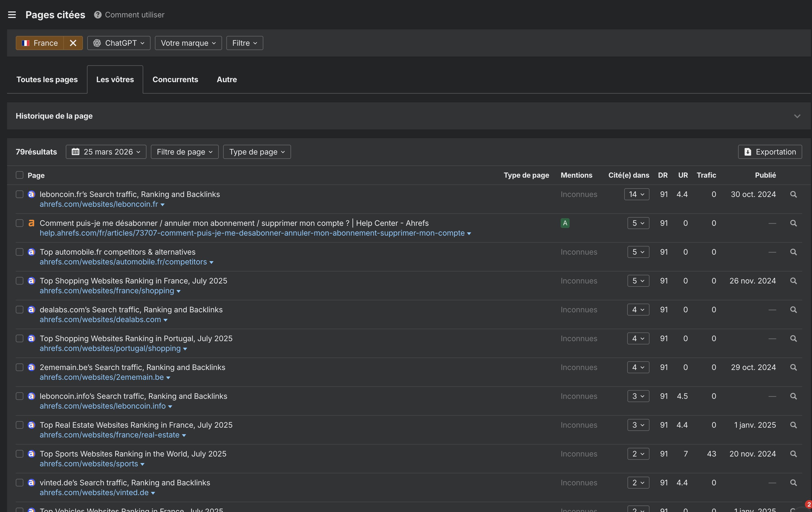This screenshot has height=512, width=812.
Task: Toggle the select-all Page header checkbox
Action: (x=20, y=175)
